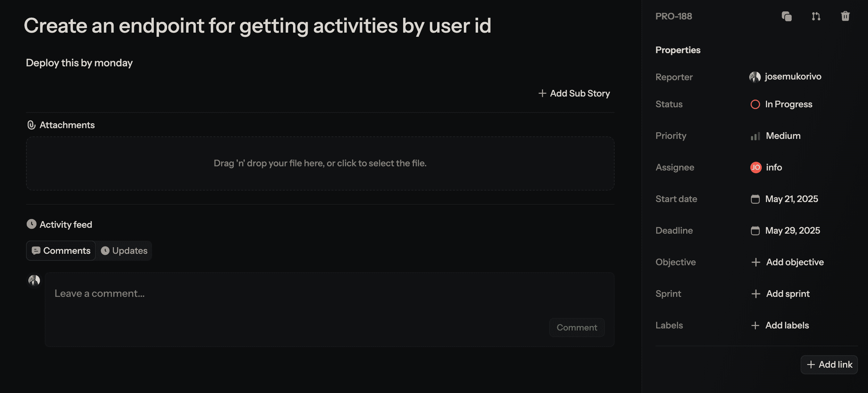Open the Priority selector set to Medium
This screenshot has width=868, height=393.
pyautogui.click(x=783, y=136)
